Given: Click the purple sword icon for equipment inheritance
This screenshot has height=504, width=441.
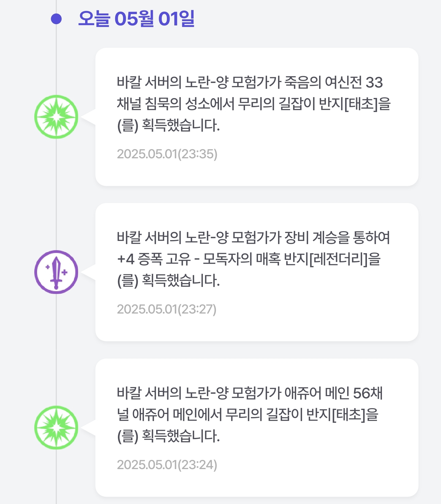Looking at the screenshot, I should pos(56,272).
